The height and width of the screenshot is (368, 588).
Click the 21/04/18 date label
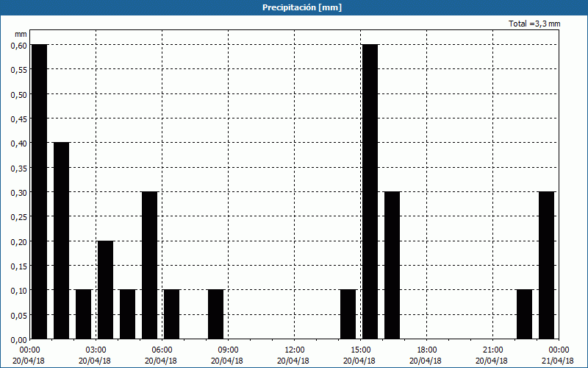coord(558,361)
